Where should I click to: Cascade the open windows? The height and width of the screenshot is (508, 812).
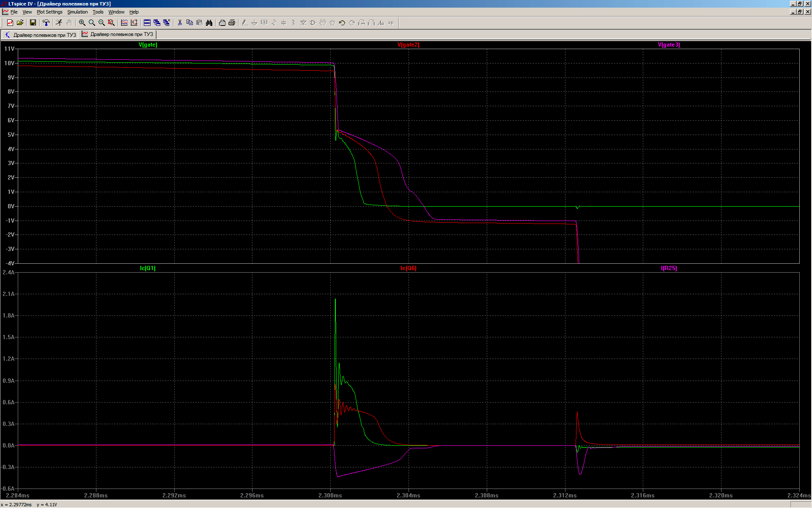click(157, 23)
